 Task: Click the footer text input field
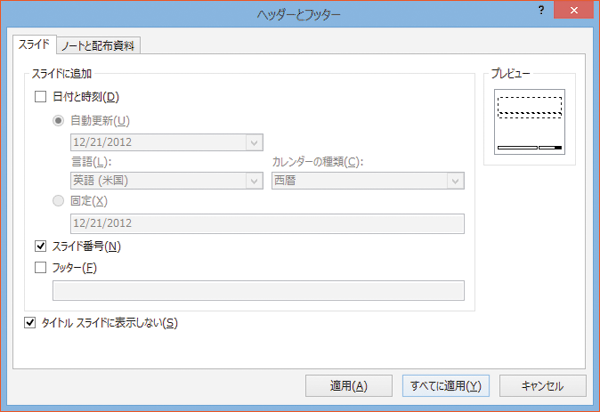pyautogui.click(x=259, y=290)
